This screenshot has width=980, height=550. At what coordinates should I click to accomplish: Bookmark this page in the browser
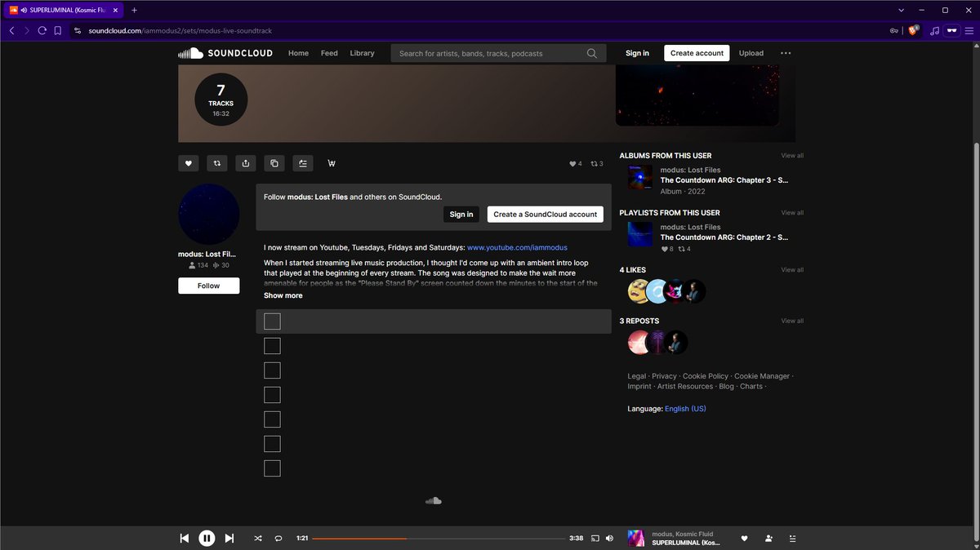point(57,30)
